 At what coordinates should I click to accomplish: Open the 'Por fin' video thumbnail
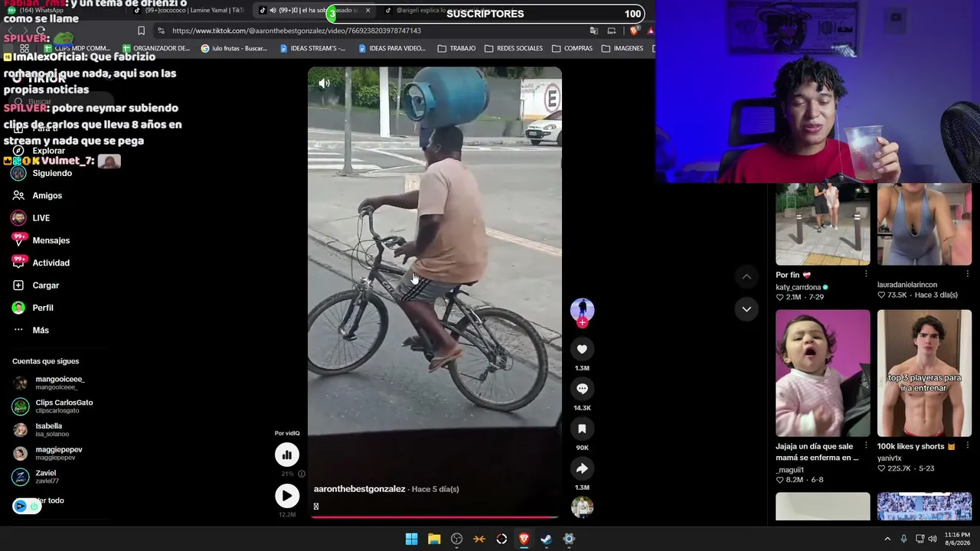click(x=823, y=224)
